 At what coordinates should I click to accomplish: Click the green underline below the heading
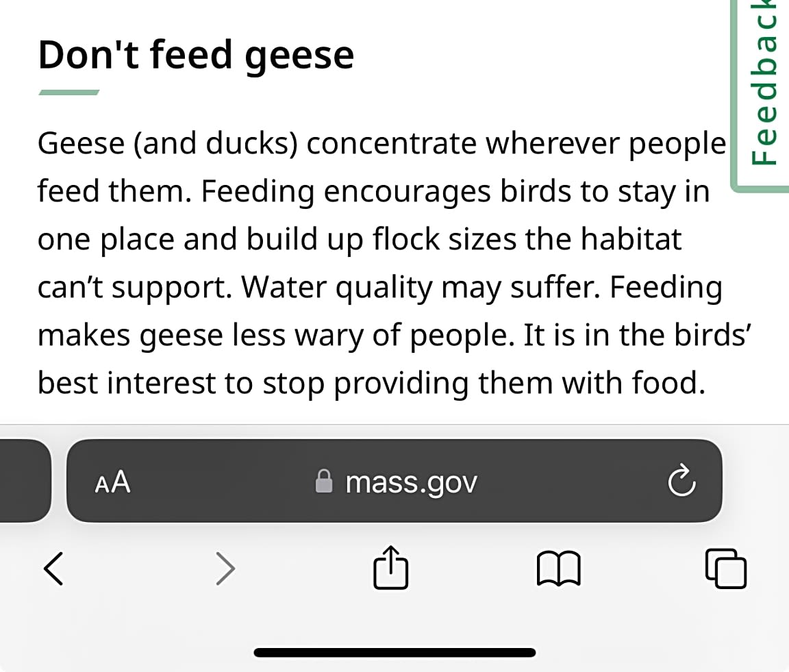click(68, 92)
